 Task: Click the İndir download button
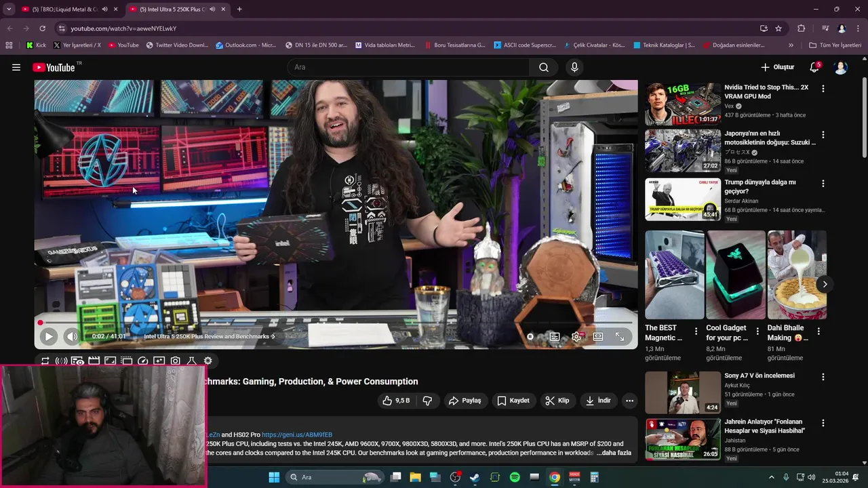(x=599, y=401)
